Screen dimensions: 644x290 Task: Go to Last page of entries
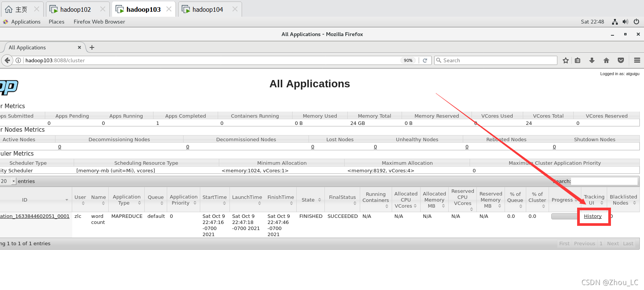628,244
